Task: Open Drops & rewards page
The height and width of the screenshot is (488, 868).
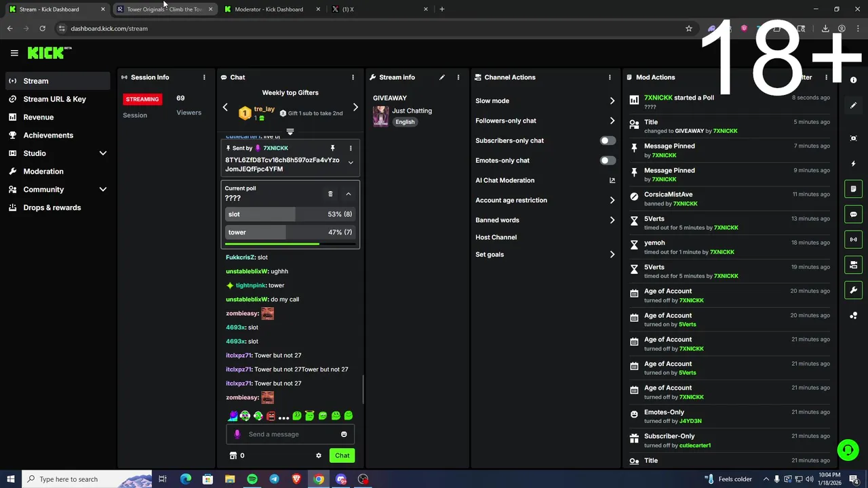Action: coord(52,207)
